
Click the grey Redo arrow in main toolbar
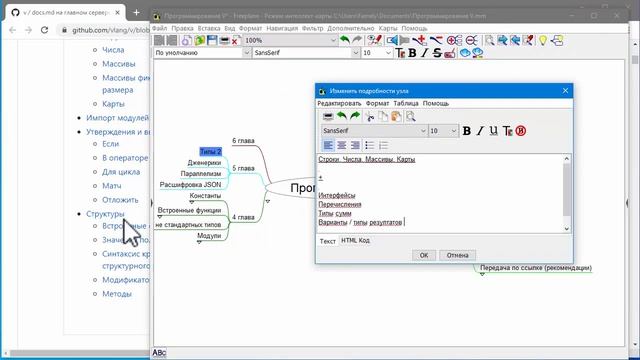pos(357,40)
